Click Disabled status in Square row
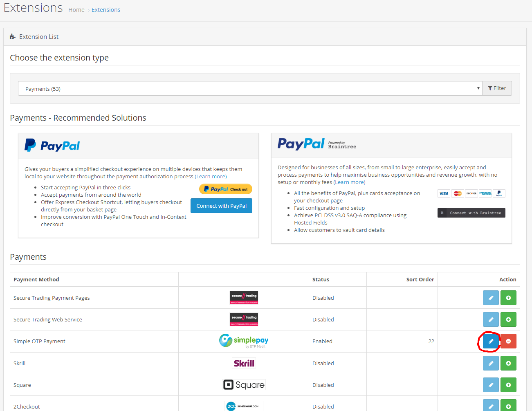Viewport: 532px width, 411px height. coord(323,385)
